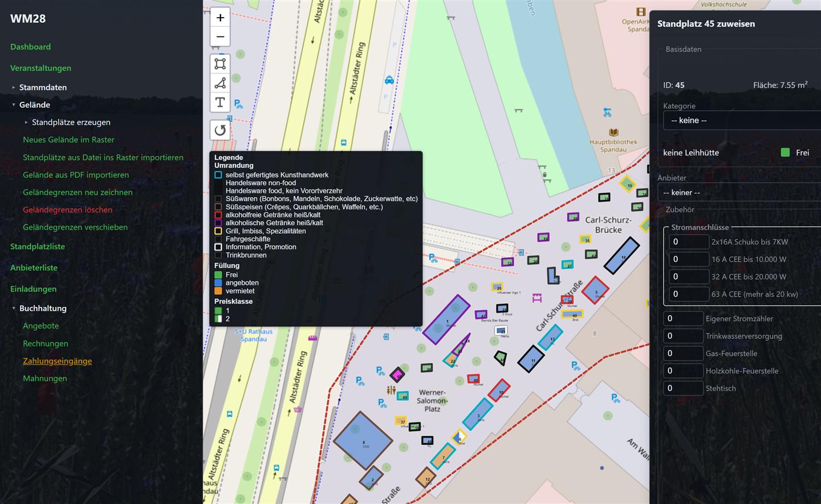Zoom in the map with plus button
This screenshot has width=821, height=504.
coord(220,18)
